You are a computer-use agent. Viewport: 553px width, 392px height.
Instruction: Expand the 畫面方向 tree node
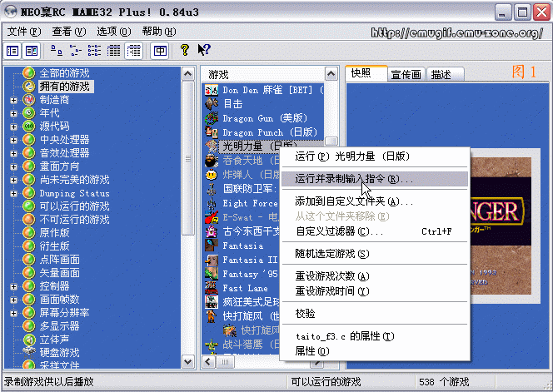[14, 166]
